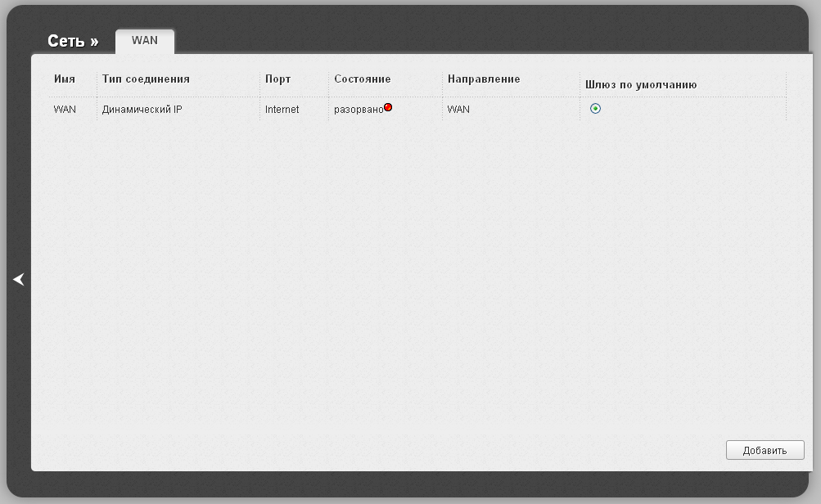
Task: Click the » separator after Сеть
Action: pos(94,42)
